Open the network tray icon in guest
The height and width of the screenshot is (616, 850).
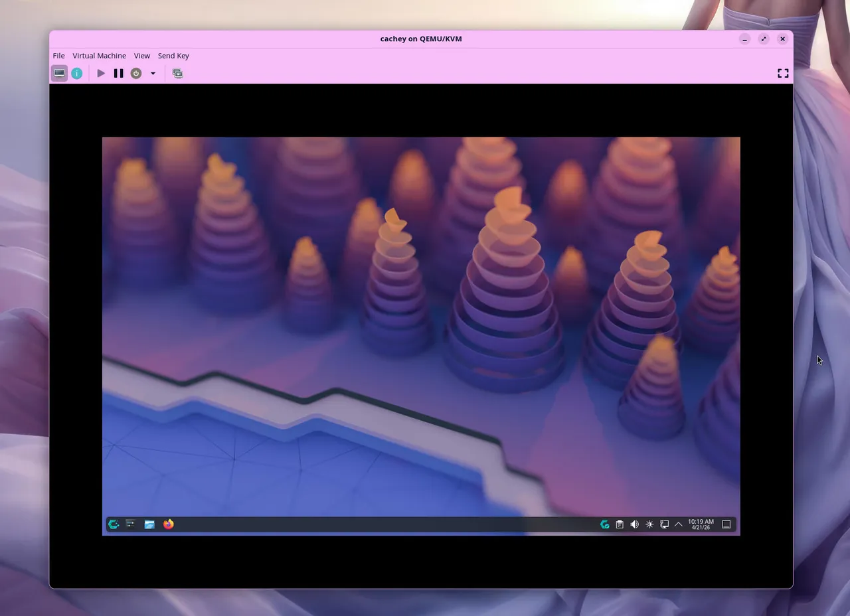pos(664,524)
